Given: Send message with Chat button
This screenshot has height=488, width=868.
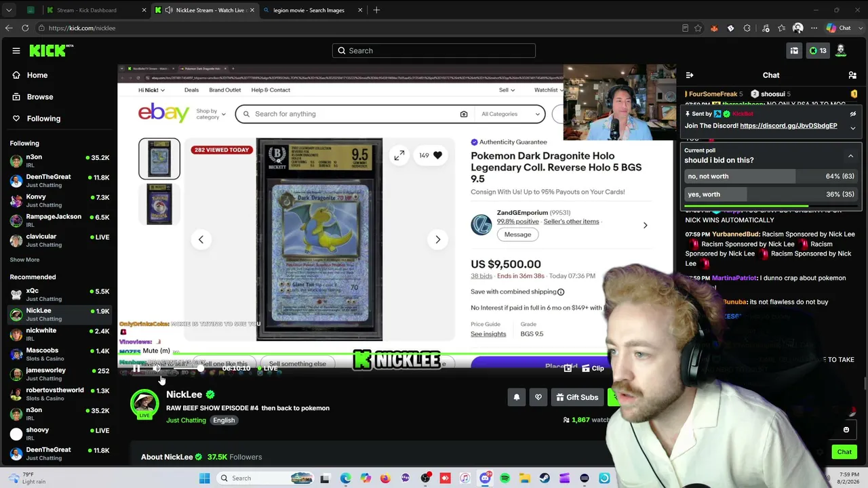Looking at the screenshot, I should click(x=844, y=452).
